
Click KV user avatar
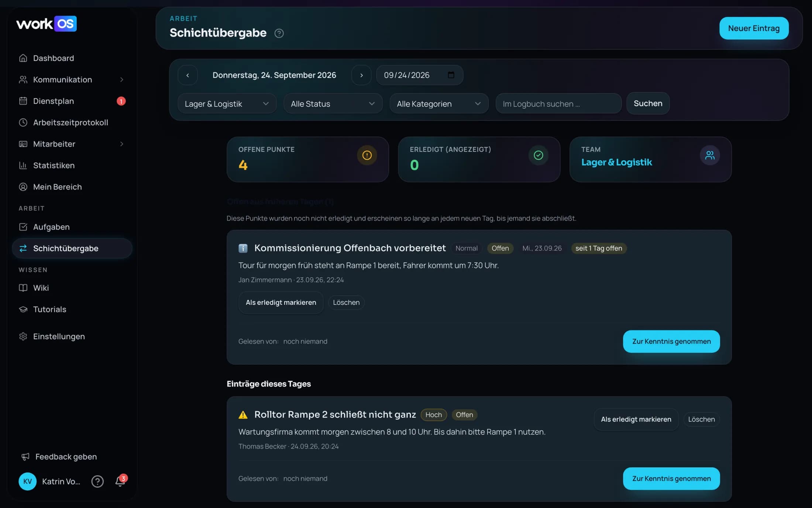[28, 481]
